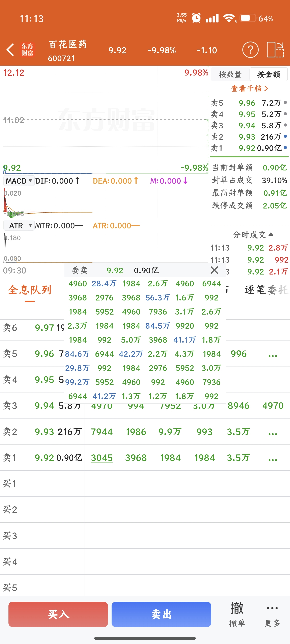
Task: Close the 委卖 order queue popup
Action: (x=214, y=270)
